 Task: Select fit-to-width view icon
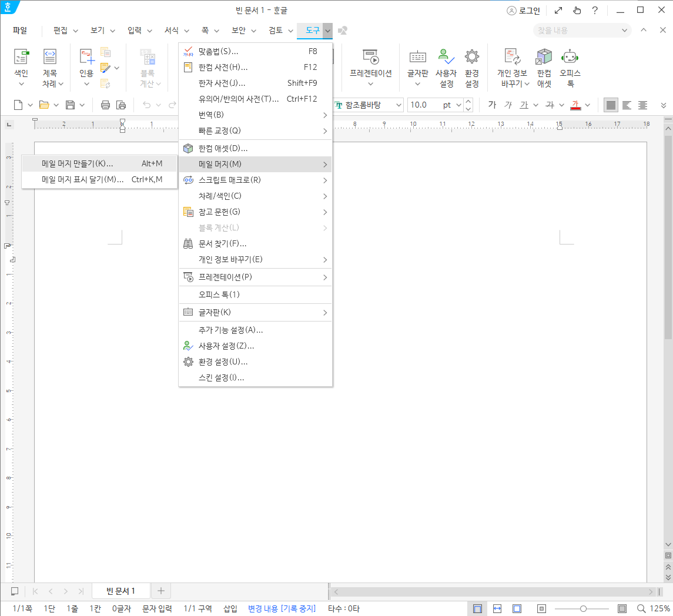[x=497, y=608]
